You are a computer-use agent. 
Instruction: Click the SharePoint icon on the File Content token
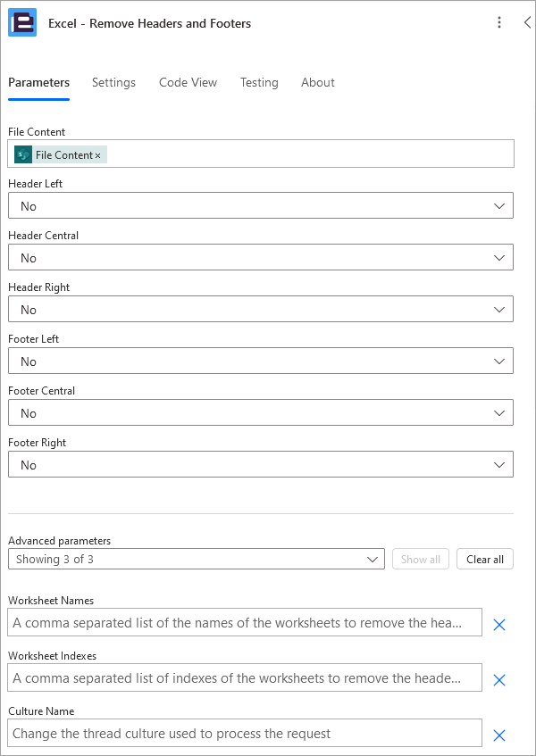click(23, 154)
